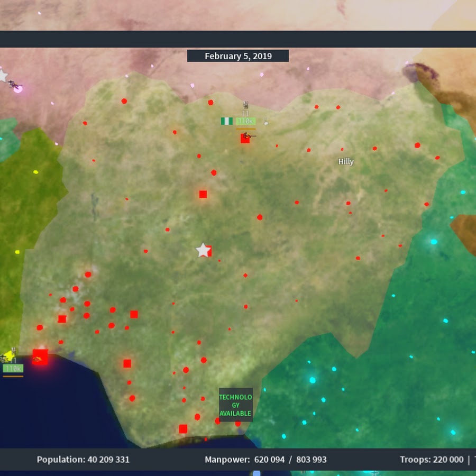Viewport: 476px width, 476px height.
Task: Click the February 5, 2019 date display
Action: tap(238, 56)
